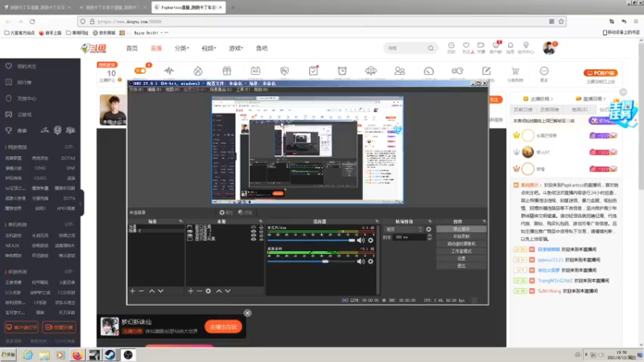The height and width of the screenshot is (362, 644).
Task: Open the 游戏 dropdown in Douyu navigation
Action: [x=236, y=48]
